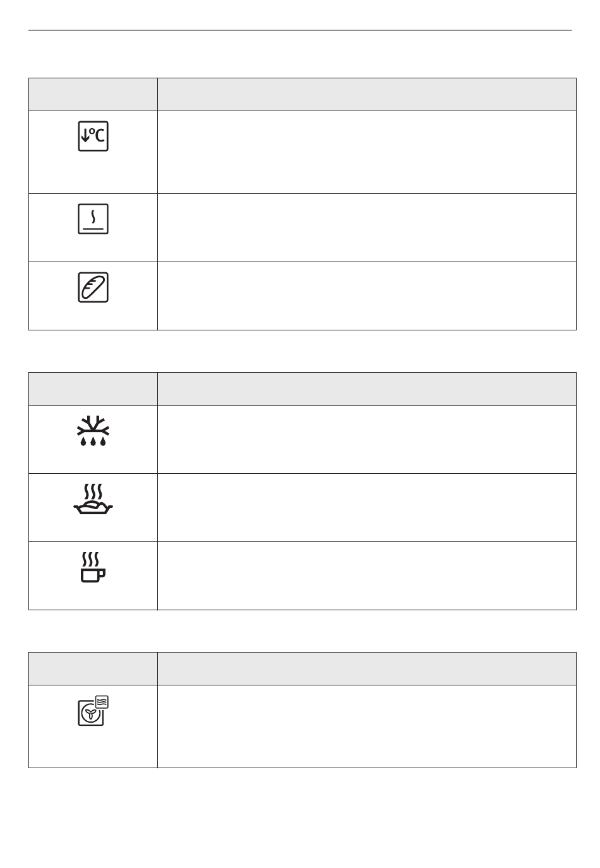The image size is (600, 868).
Task: Click the grey header cell above °C icon
Action: (x=93, y=95)
